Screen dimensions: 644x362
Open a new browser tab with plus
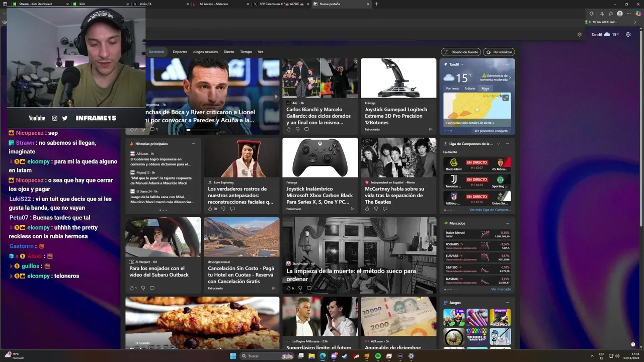click(376, 4)
